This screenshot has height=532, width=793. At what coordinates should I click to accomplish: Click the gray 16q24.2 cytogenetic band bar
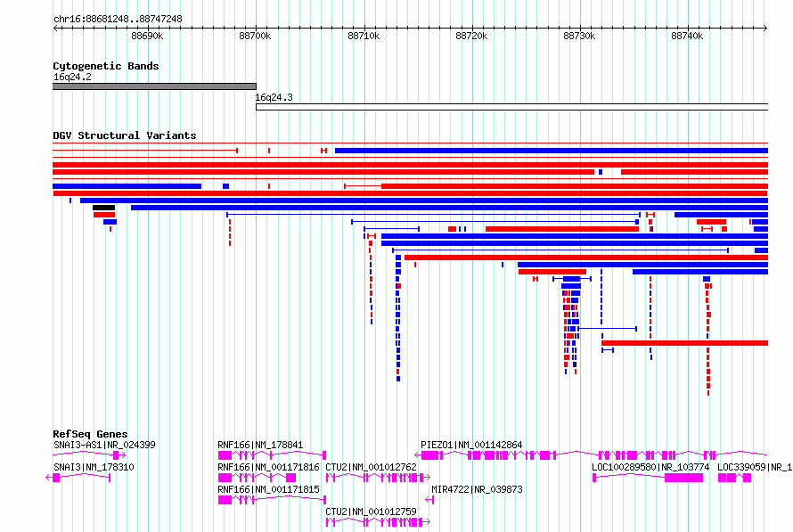pyautogui.click(x=154, y=86)
